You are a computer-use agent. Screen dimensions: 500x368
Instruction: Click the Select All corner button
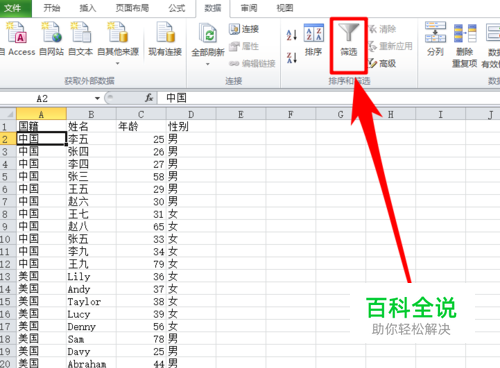tap(8, 114)
